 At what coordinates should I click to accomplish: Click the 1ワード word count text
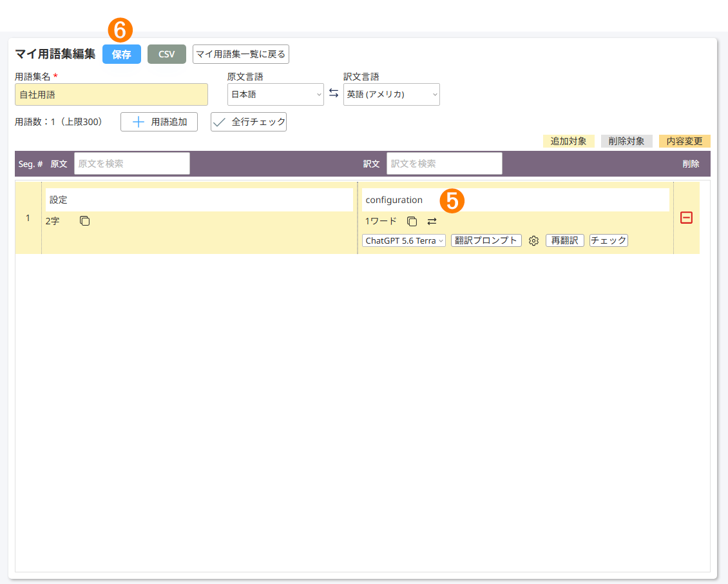click(x=381, y=221)
